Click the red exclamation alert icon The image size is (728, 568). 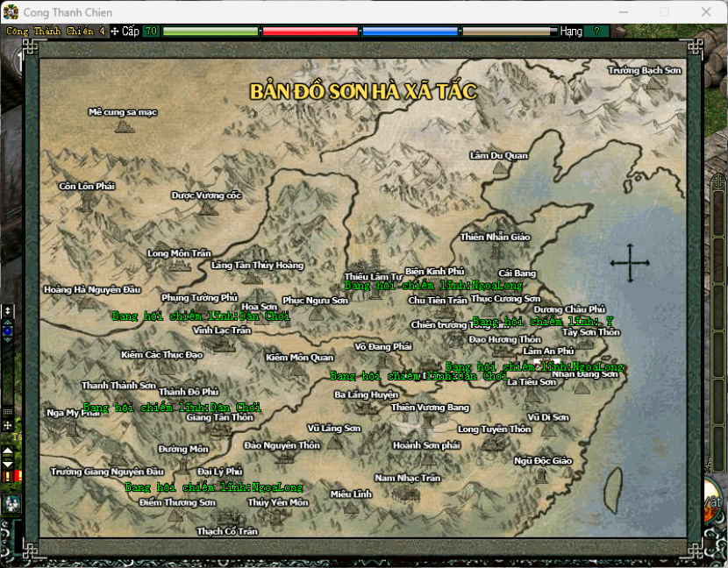pos(8,476)
